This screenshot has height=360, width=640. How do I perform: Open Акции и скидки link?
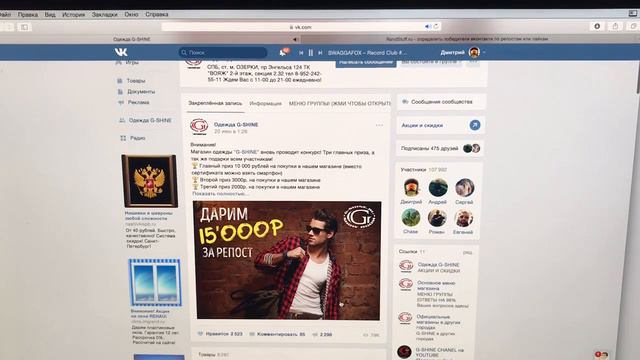pyautogui.click(x=422, y=125)
